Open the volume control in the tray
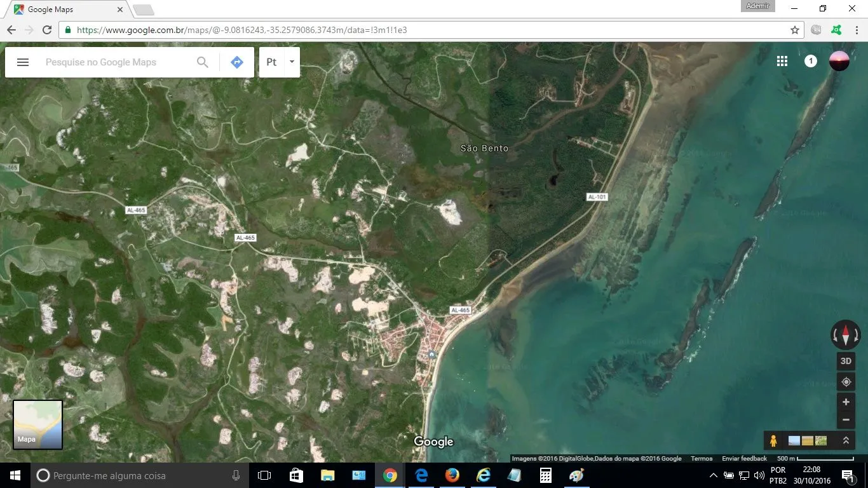This screenshot has height=488, width=868. point(759,475)
